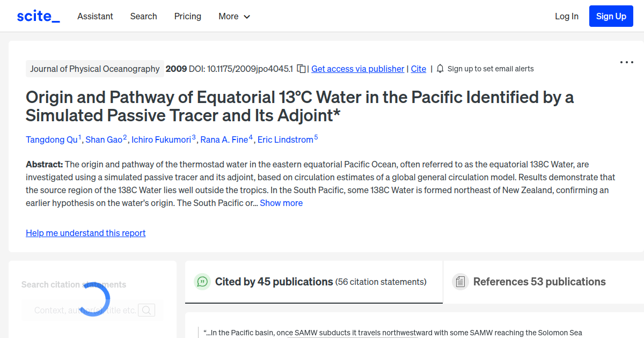Open the three-dot overflow menu

626,63
